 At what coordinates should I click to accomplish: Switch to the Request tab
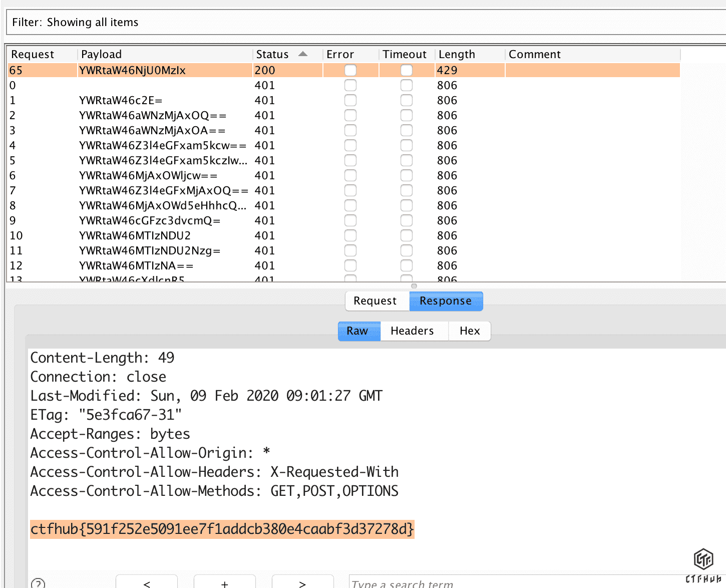point(375,301)
